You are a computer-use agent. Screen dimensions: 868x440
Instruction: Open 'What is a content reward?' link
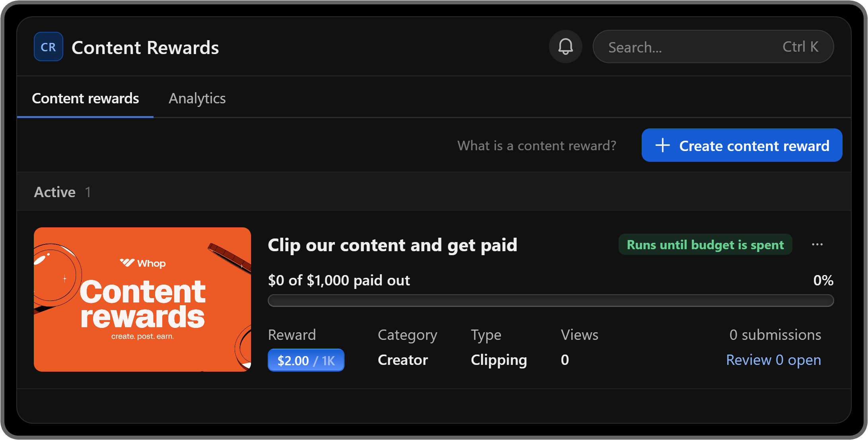[x=536, y=145]
